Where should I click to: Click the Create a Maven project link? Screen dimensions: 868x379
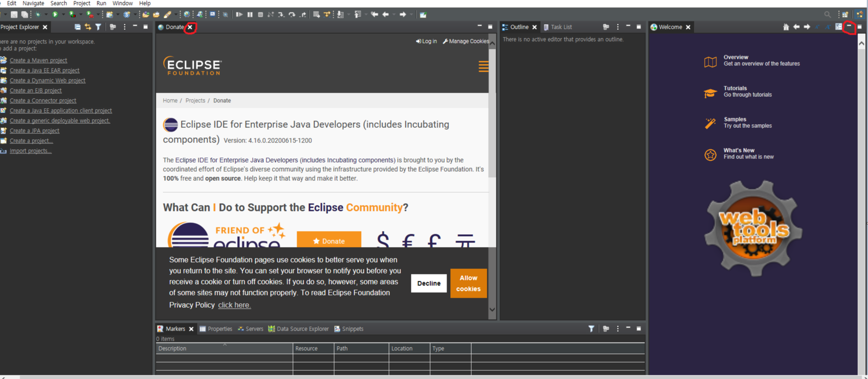coord(38,60)
